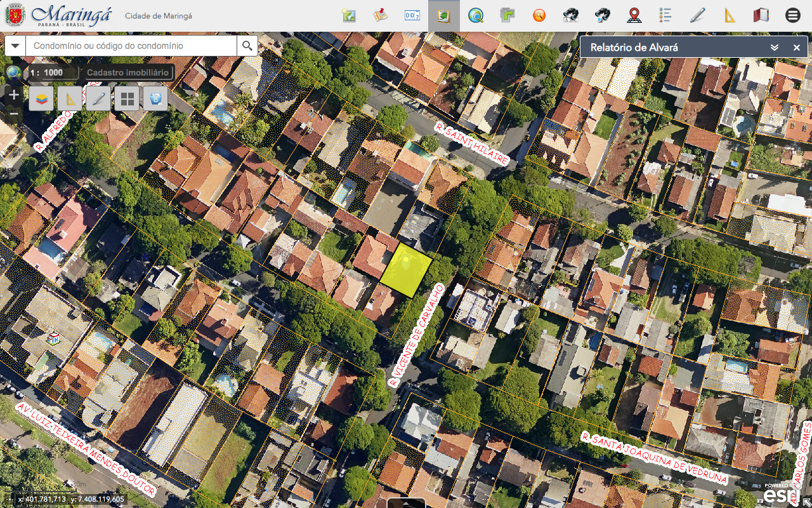812x508 pixels.
Task: Open the four-square basemap grid tool
Action: click(x=127, y=98)
